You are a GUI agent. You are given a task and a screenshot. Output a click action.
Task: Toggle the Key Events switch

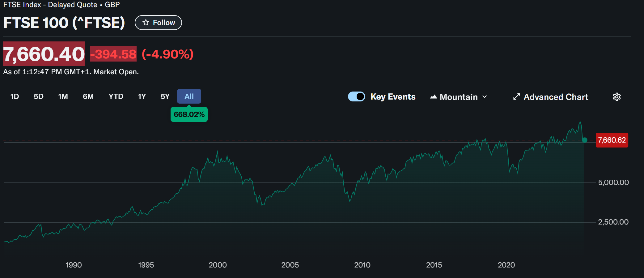coord(356,97)
